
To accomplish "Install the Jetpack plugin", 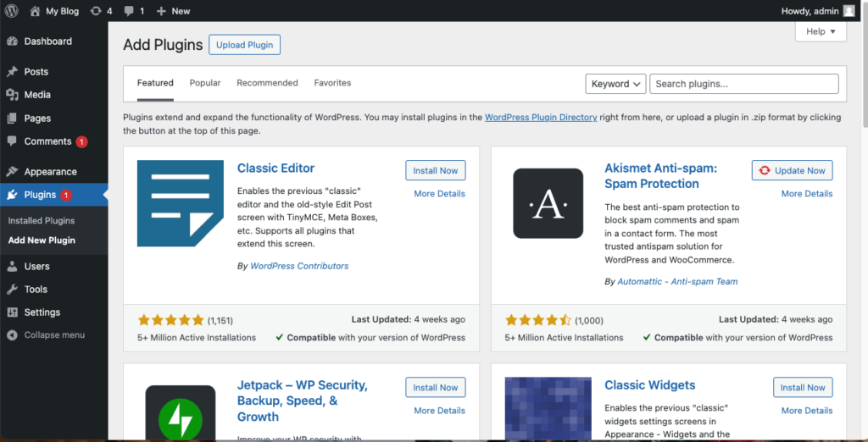I will 436,387.
